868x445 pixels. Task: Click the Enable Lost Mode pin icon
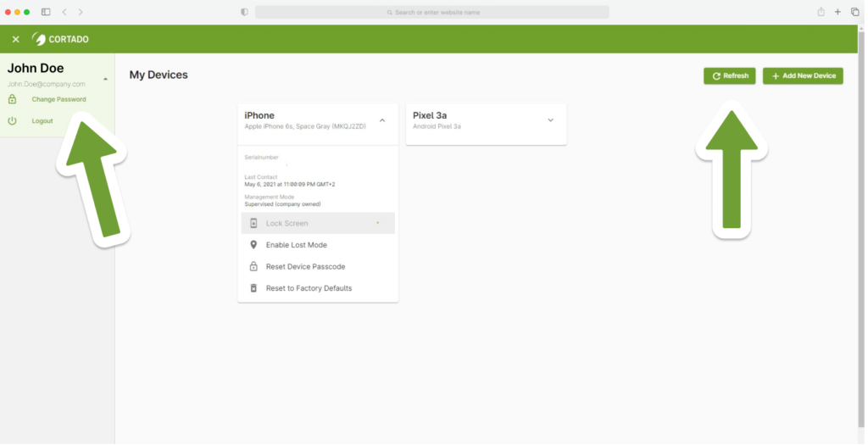click(x=253, y=245)
